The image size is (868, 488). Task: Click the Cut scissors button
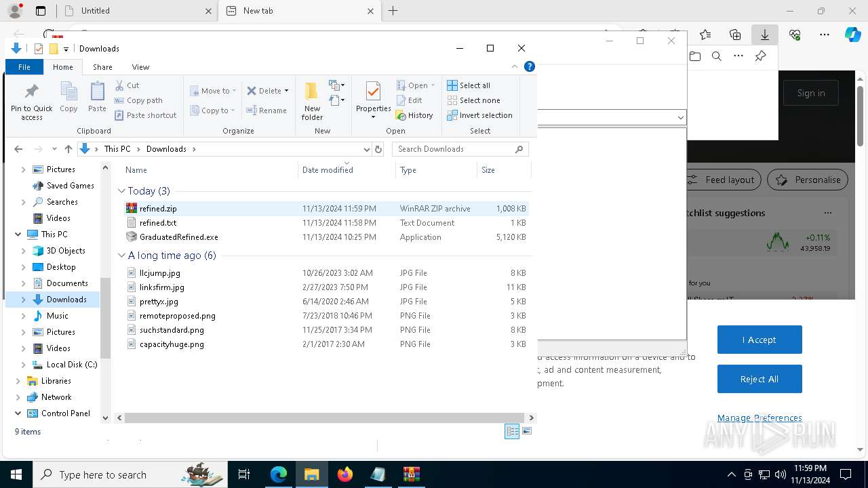coord(127,85)
